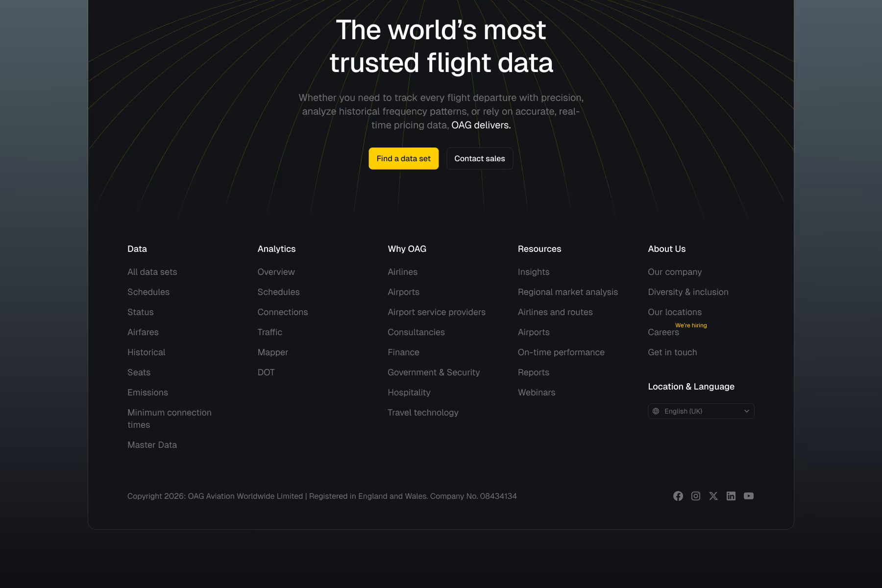Screen dimensions: 882x588
Task: Open Airlines and routes link
Action: pos(555,312)
